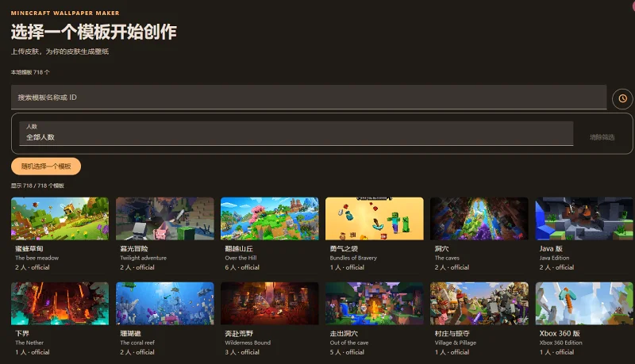Open The coral reef template thumbnail
Image resolution: width=635 pixels, height=364 pixels.
point(165,303)
